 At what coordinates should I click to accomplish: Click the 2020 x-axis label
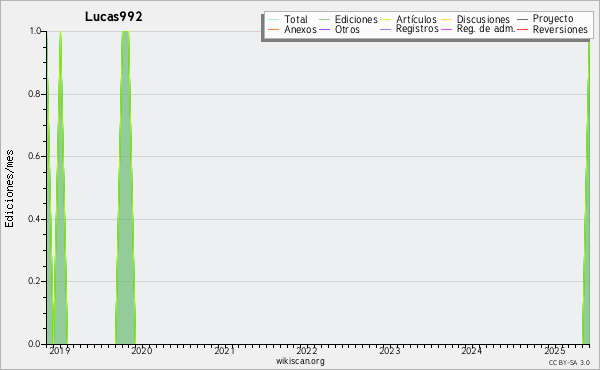pyautogui.click(x=142, y=350)
